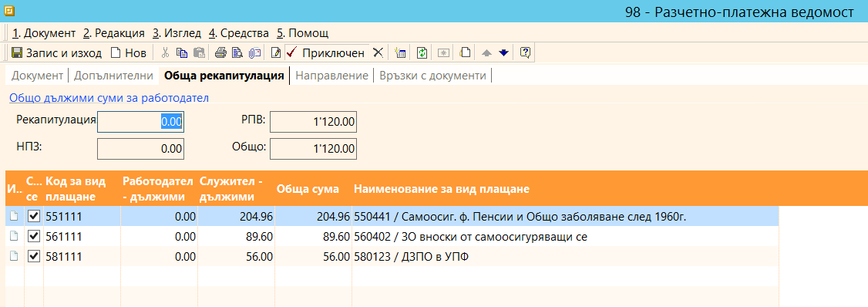Click the 580123 / ДЗПО в УПФ cell
This screenshot has height=307, width=868.
pos(565,256)
